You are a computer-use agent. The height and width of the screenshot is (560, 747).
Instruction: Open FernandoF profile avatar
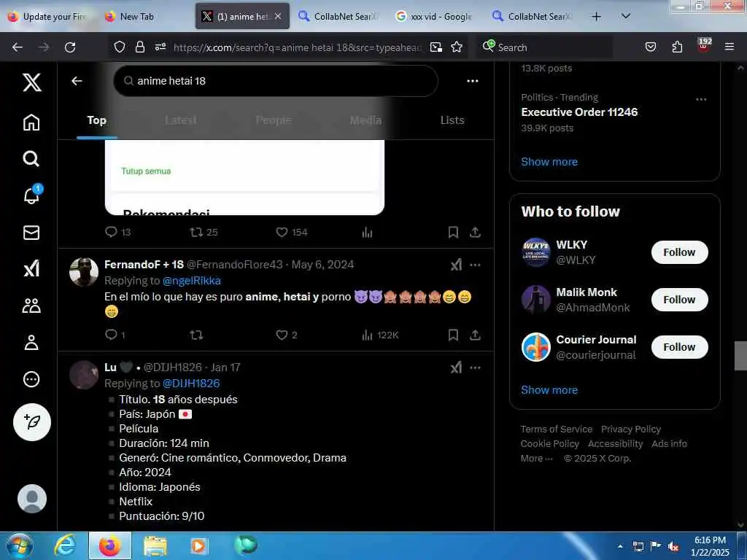click(84, 272)
